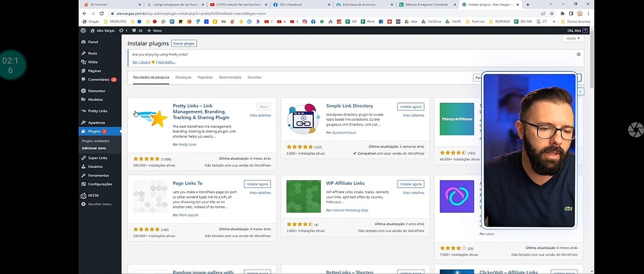This screenshot has width=644, height=274.
Task: Open the Mídia menu item
Action: pos(93,62)
